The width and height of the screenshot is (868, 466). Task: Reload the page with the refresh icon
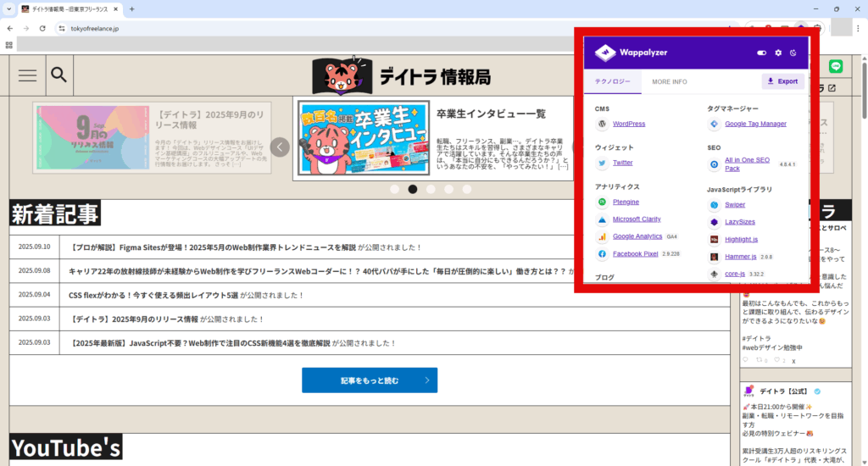pyautogui.click(x=42, y=28)
